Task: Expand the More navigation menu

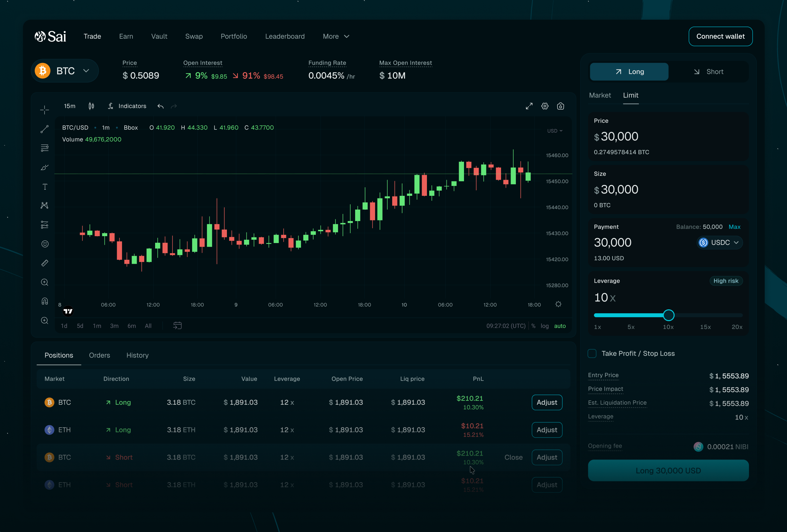Action: click(x=335, y=36)
